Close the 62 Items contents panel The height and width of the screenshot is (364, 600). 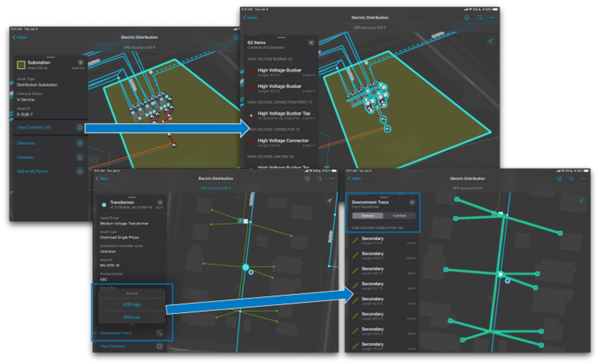coord(311,43)
